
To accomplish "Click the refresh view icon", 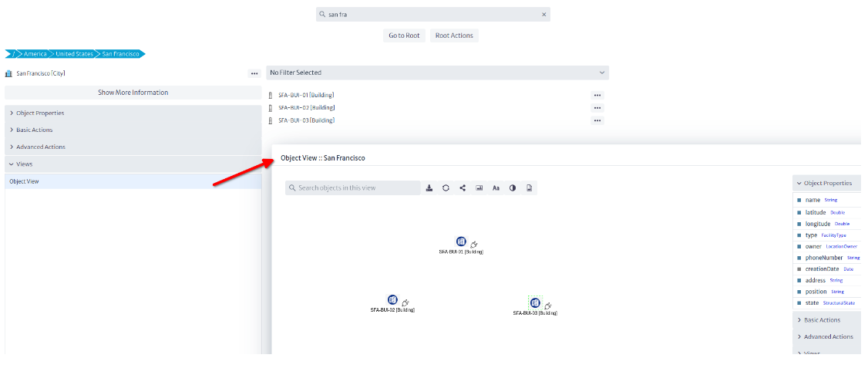I will click(446, 187).
